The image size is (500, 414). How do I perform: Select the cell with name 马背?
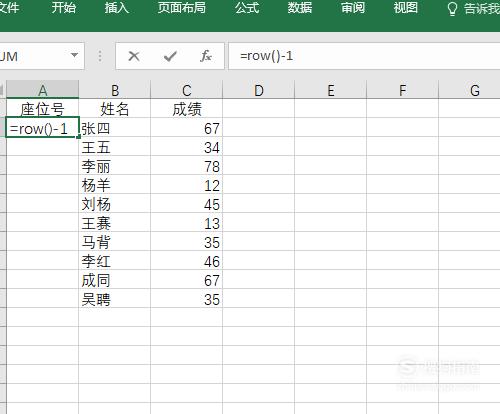pyautogui.click(x=115, y=241)
